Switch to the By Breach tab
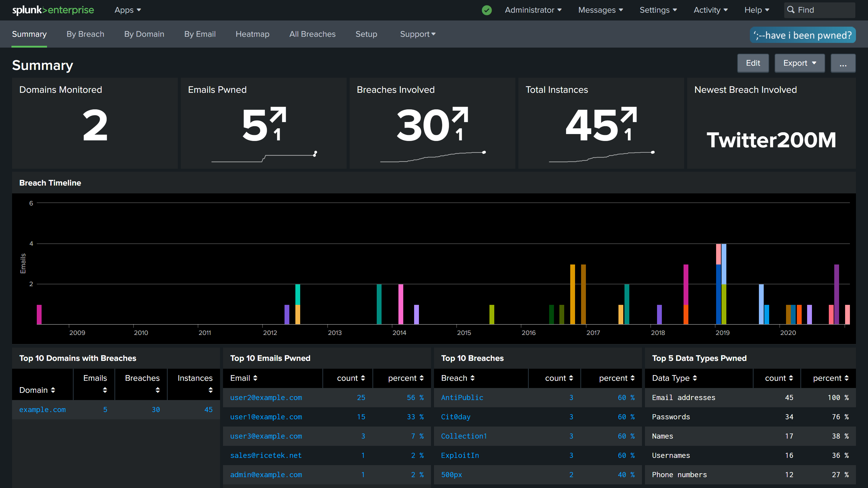This screenshot has width=868, height=488. [x=85, y=34]
